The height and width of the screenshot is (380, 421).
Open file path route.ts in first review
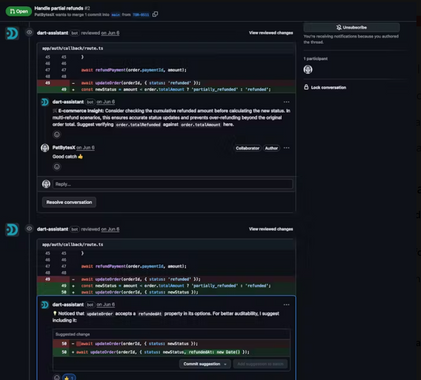(73, 48)
